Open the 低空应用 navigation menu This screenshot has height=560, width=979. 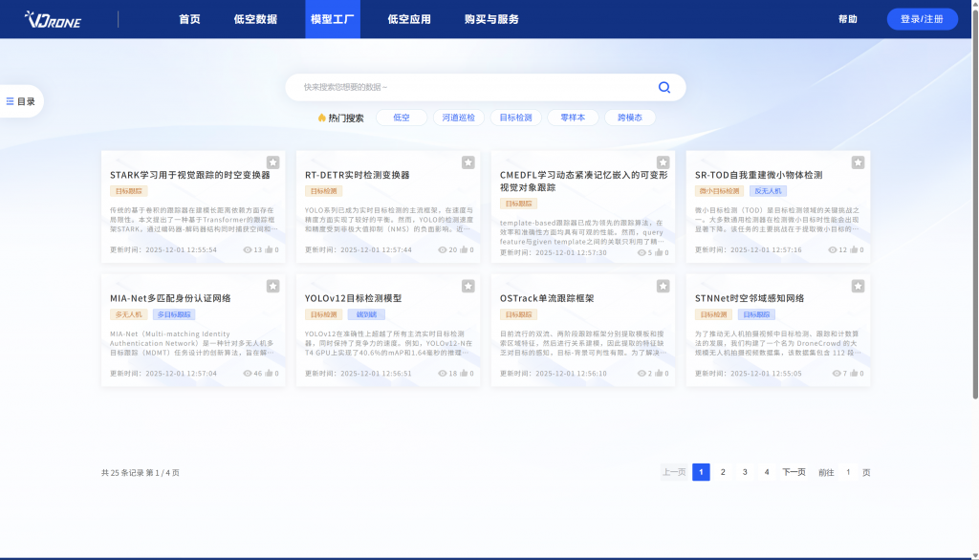[x=409, y=19]
